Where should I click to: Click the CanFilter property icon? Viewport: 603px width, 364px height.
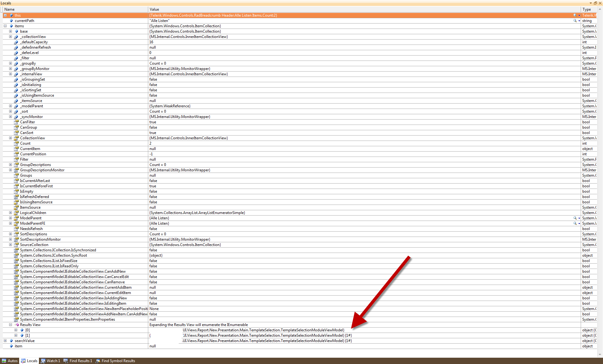[16, 122]
